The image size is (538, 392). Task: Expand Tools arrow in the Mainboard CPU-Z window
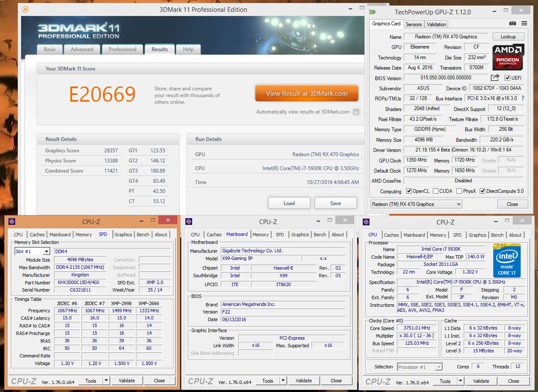tap(283, 381)
